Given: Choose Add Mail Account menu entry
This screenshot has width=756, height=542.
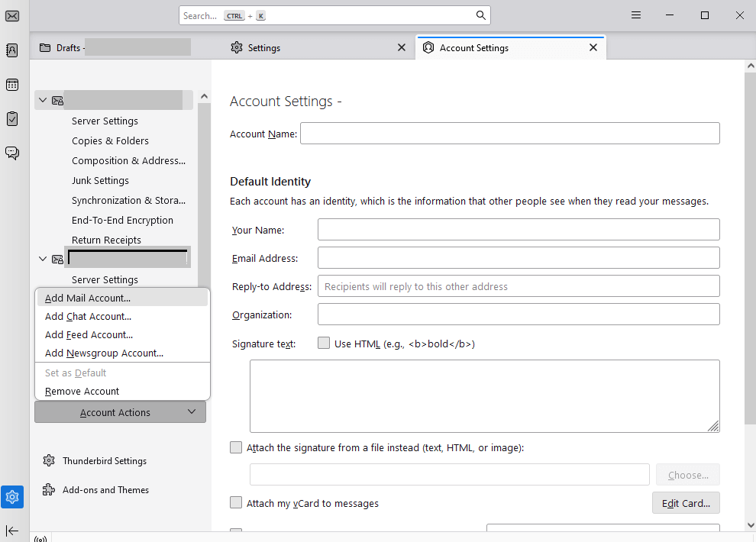Looking at the screenshot, I should (x=122, y=298).
